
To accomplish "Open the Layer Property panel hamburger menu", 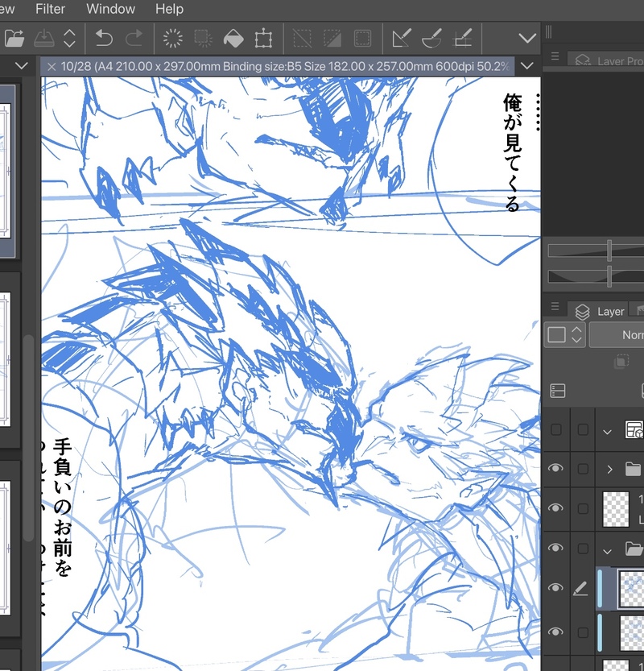I will (555, 56).
